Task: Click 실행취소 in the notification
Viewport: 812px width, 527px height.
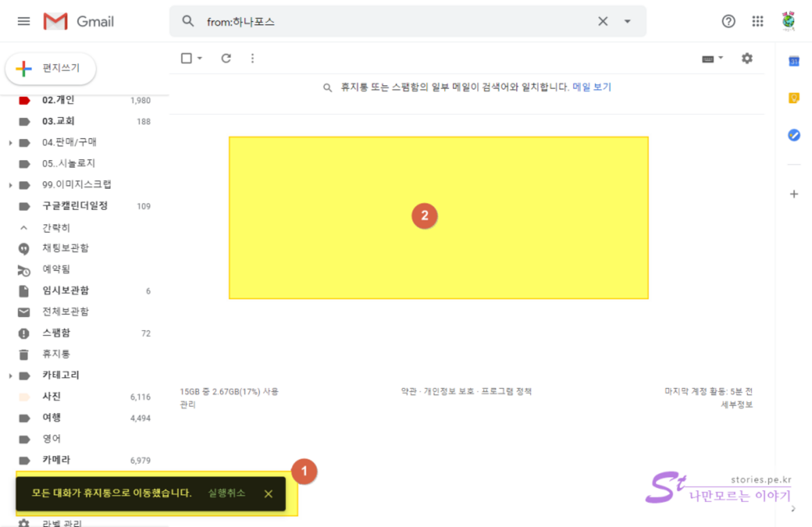Action: [227, 493]
